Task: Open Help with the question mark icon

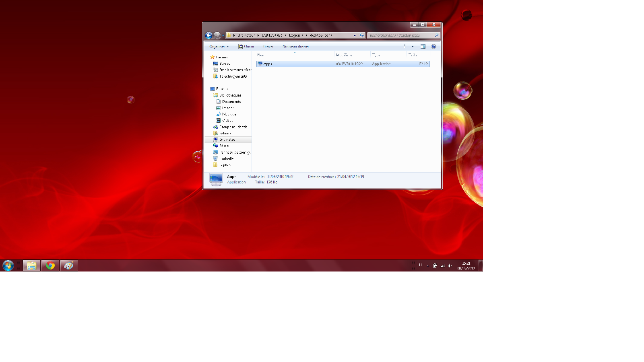Action: [434, 46]
